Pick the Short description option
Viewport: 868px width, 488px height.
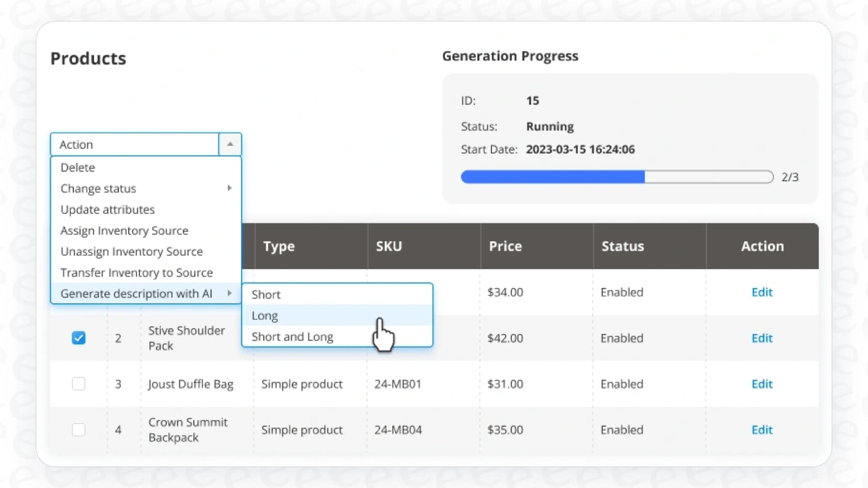coord(337,294)
